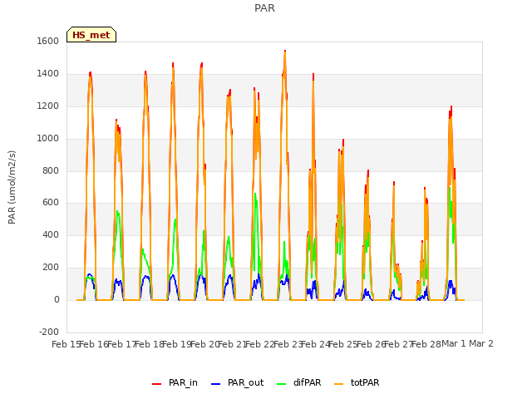Image resolution: width=532 pixels, height=399 pixels.
Task: Click the blue PAR_out legend swatch
Action: [x=215, y=384]
